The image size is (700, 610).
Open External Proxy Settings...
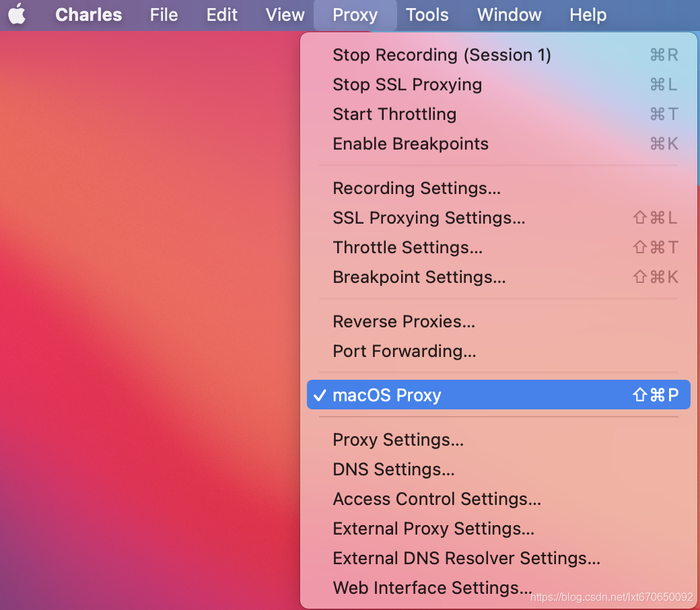499,529
